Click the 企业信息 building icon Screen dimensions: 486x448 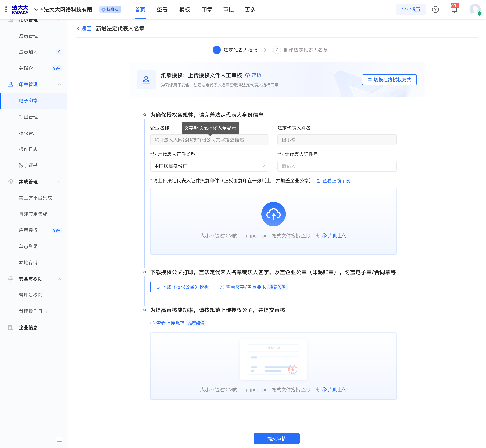coord(11,327)
